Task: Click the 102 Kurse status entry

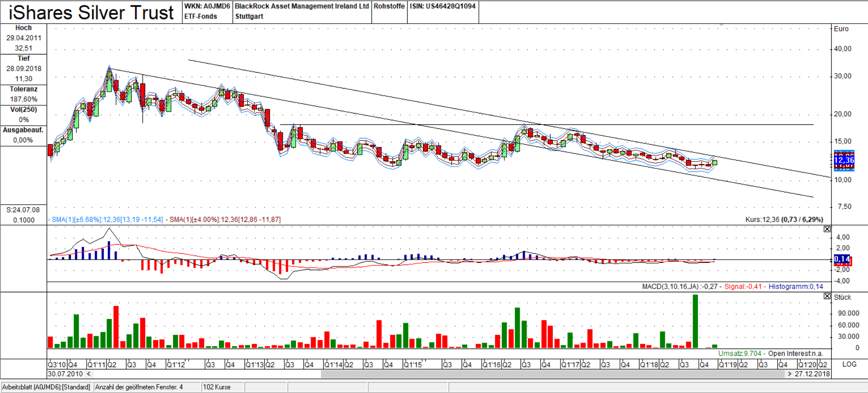Action: coord(217,387)
